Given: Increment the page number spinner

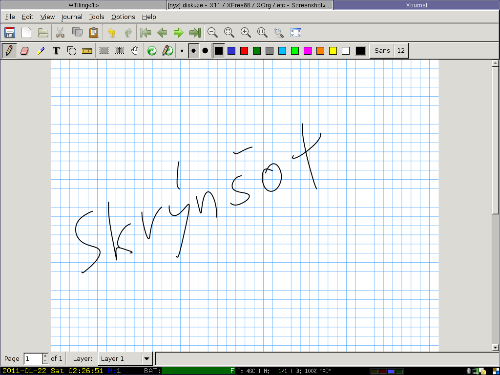Looking at the screenshot, I should (45, 356).
